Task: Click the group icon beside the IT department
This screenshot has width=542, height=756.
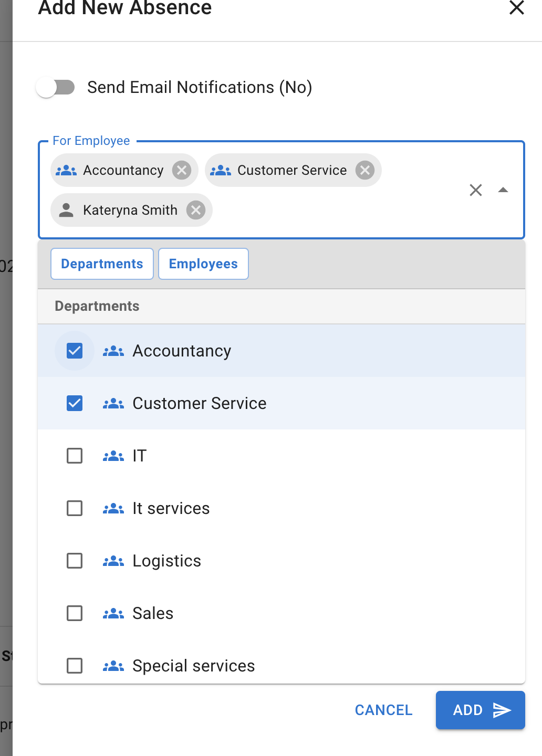Action: click(113, 456)
